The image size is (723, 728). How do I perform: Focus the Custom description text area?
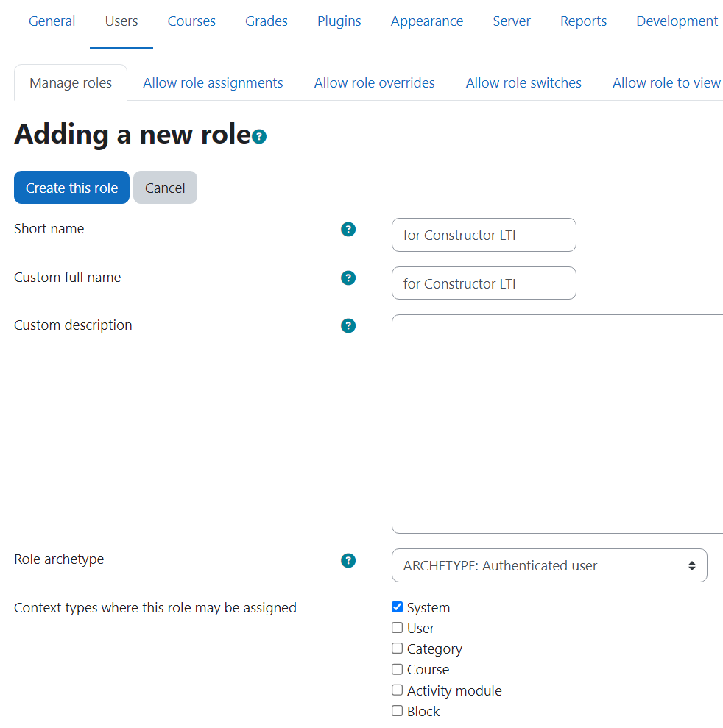(557, 423)
